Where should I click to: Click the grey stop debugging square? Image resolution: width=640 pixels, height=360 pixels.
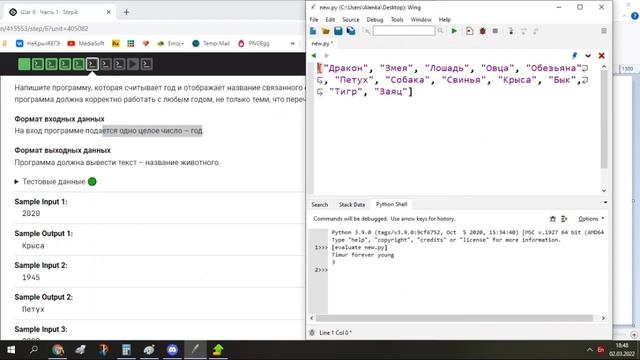pos(495,31)
